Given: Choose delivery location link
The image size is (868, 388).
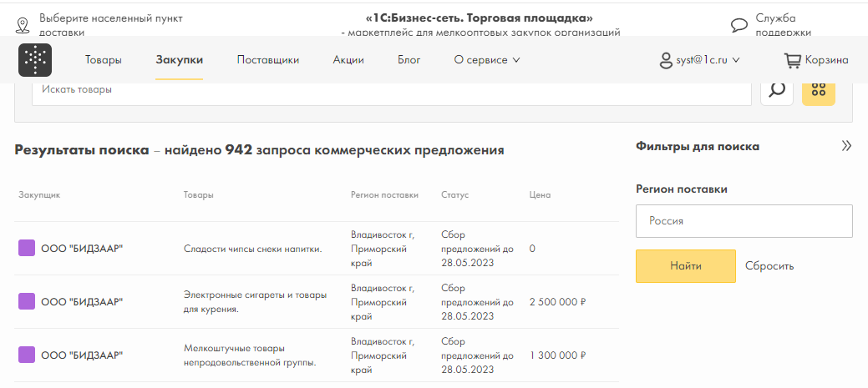Looking at the screenshot, I should 111,25.
